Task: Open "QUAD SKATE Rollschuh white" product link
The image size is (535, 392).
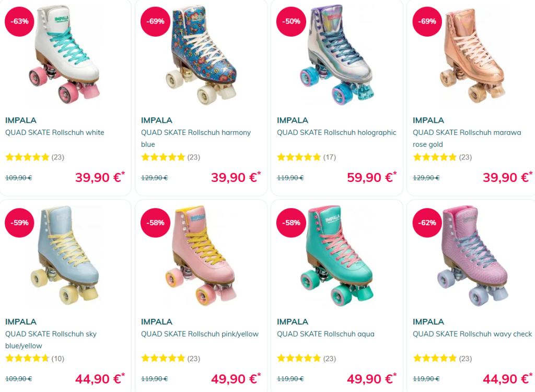Action: (55, 133)
